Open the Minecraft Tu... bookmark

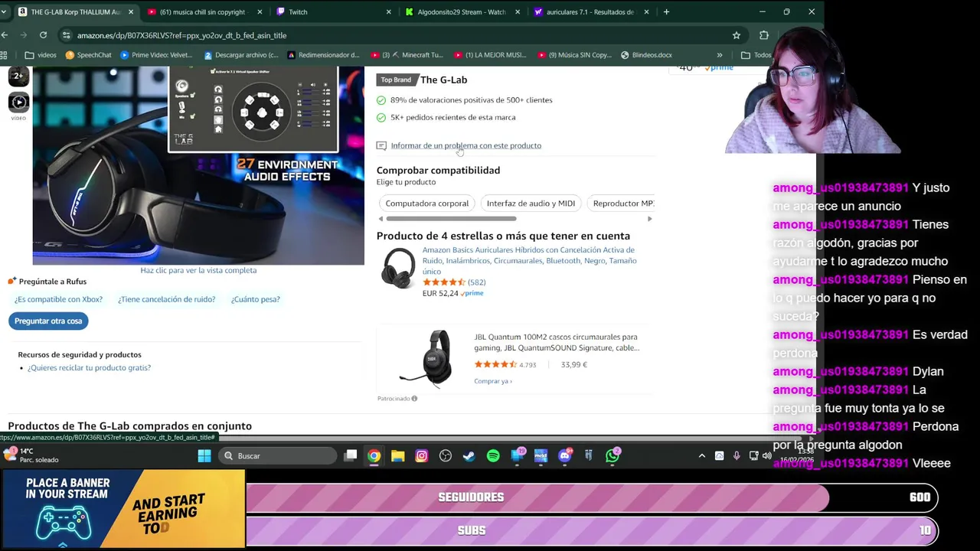(x=407, y=55)
